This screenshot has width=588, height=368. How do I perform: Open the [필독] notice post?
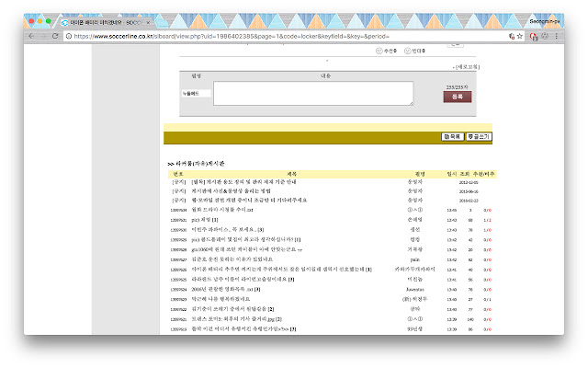pos(243,182)
